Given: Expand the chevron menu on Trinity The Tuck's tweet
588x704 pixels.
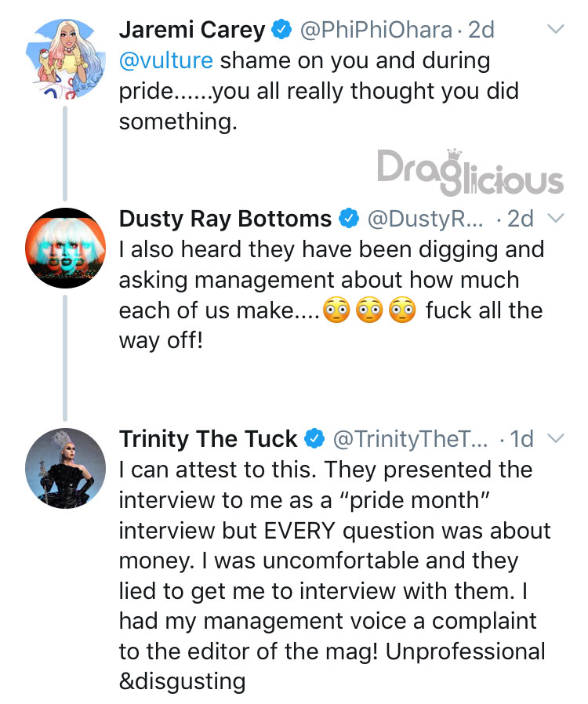Looking at the screenshot, I should [x=556, y=438].
